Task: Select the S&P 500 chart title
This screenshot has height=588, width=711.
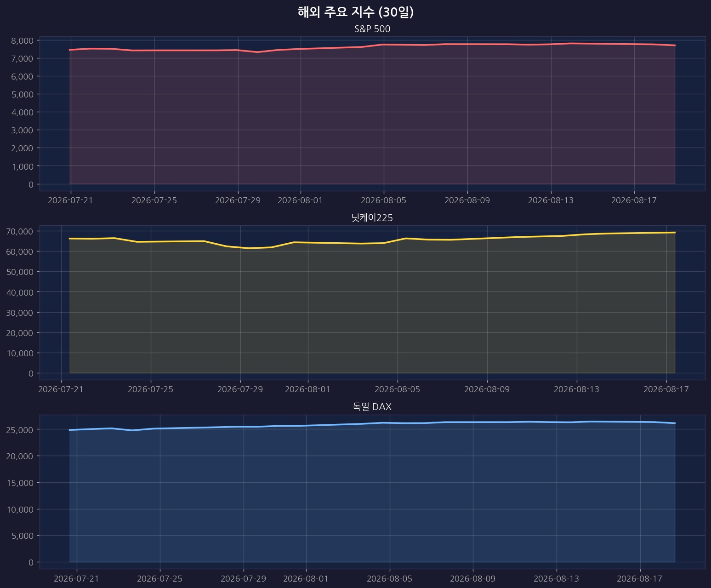Action: (372, 29)
